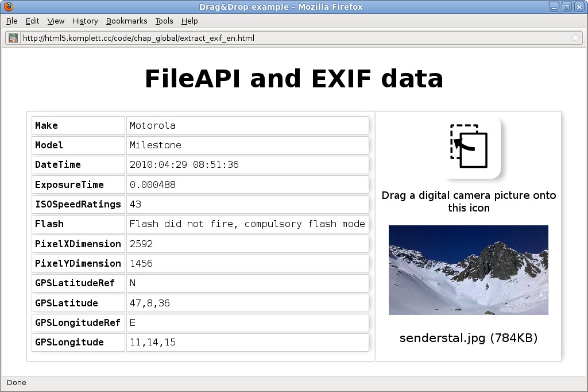Click the site favicon in address bar

(13, 38)
